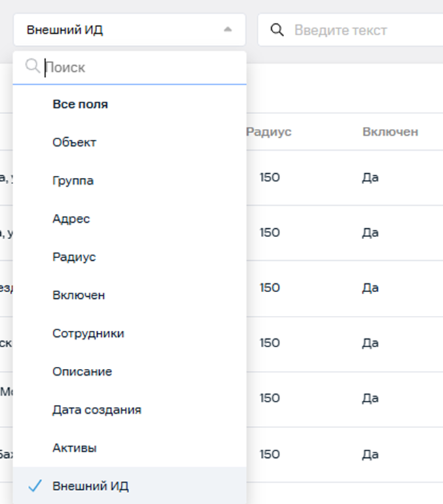Select the "Группа" filter option
This screenshot has width=443, height=504.
click(x=73, y=181)
